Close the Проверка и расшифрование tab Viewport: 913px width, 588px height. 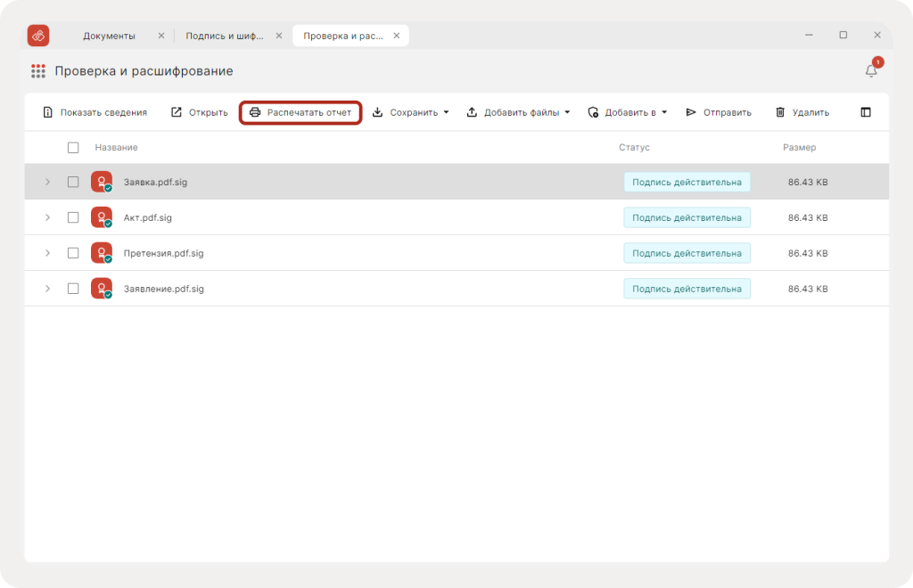(x=397, y=36)
